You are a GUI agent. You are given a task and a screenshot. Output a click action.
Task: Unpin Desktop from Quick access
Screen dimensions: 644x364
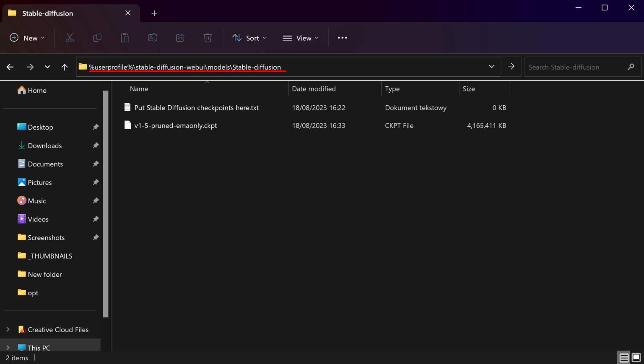(x=96, y=127)
